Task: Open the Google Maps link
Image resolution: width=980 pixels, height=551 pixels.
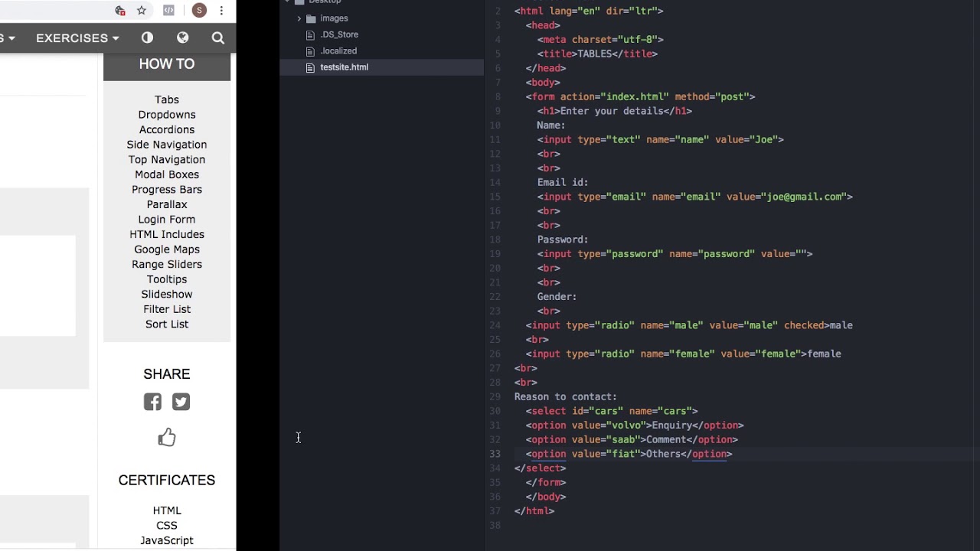Action: (x=167, y=249)
